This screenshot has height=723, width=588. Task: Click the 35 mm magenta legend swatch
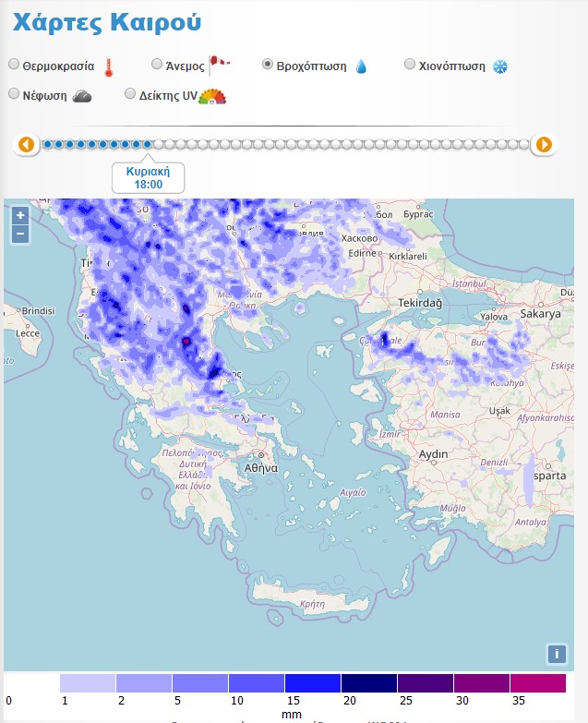[537, 683]
